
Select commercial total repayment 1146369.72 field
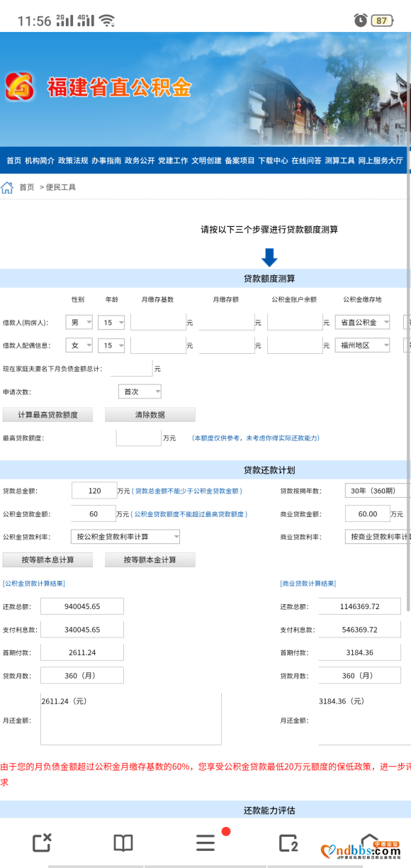(360, 606)
